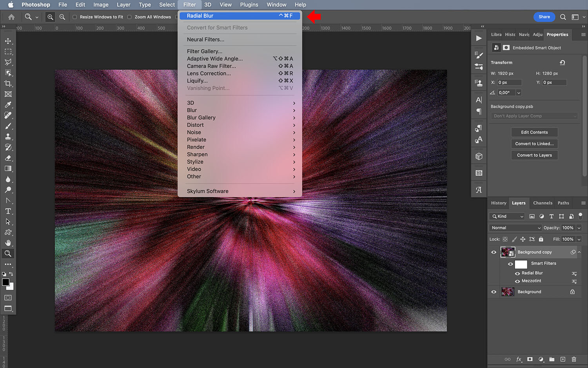The image size is (588, 368).
Task: Switch to the Channels tab
Action: [543, 203]
